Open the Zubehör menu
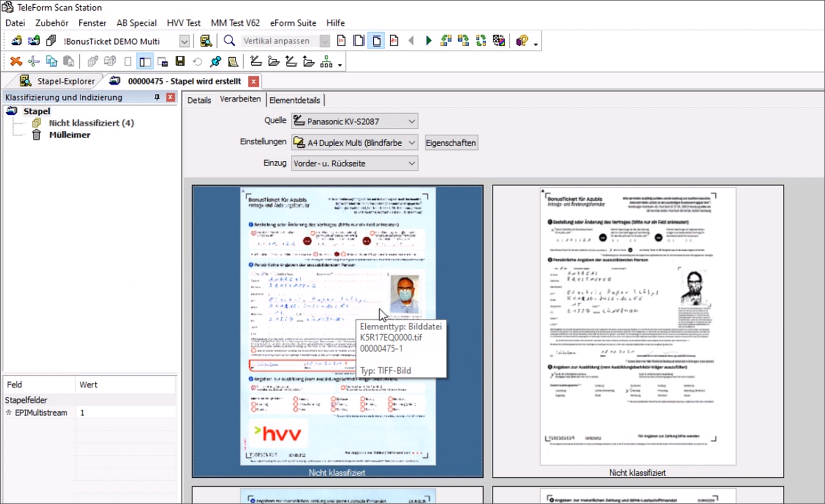The height and width of the screenshot is (504, 825). point(51,23)
